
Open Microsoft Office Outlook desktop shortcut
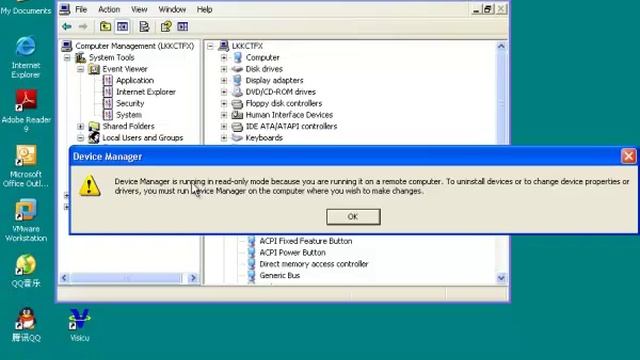[26, 166]
